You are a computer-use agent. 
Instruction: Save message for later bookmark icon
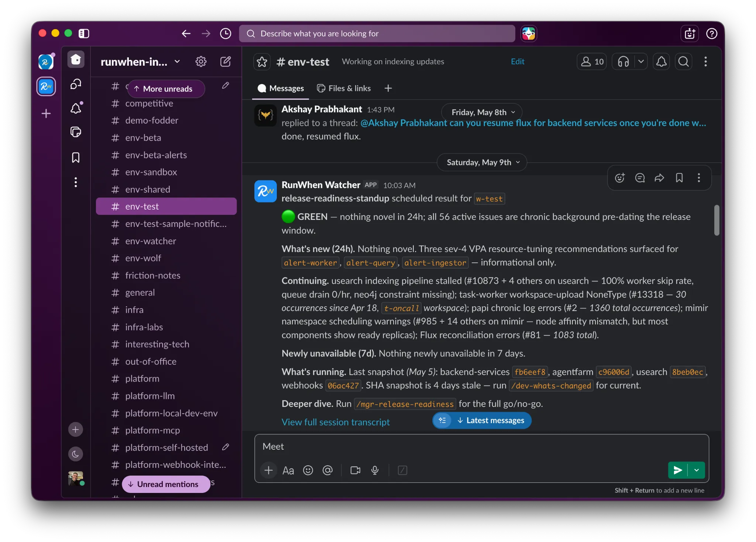click(x=679, y=178)
